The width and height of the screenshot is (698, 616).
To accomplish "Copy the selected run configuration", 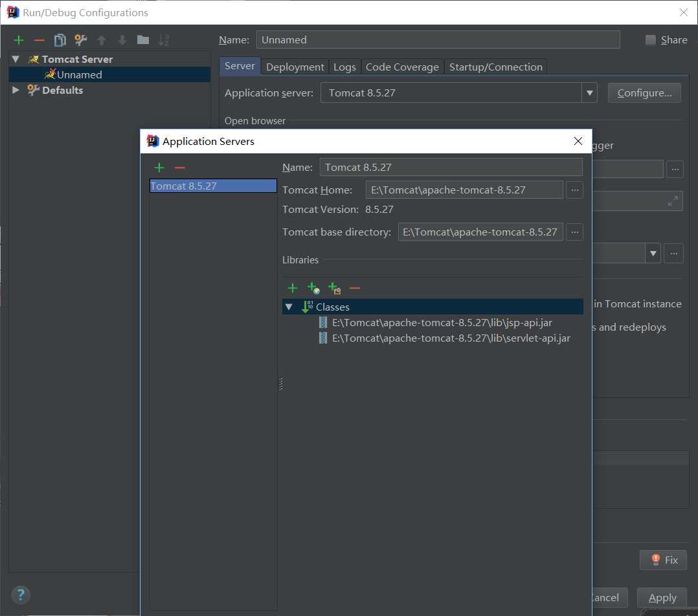I will pyautogui.click(x=60, y=40).
